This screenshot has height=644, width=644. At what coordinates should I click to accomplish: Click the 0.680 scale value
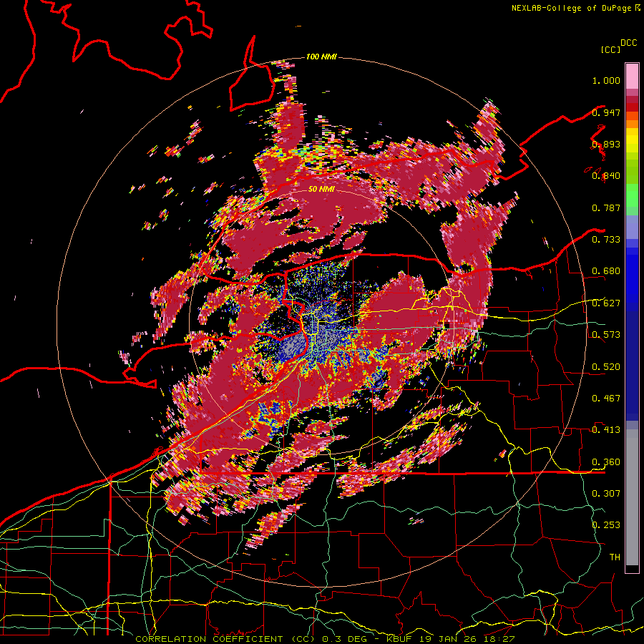click(x=606, y=271)
